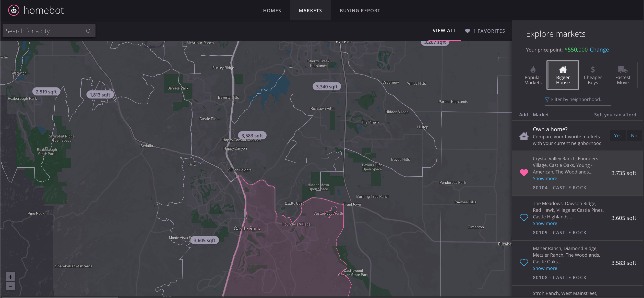Zoom in the map with plus button
Viewport: 644px width, 298px height.
[10, 277]
